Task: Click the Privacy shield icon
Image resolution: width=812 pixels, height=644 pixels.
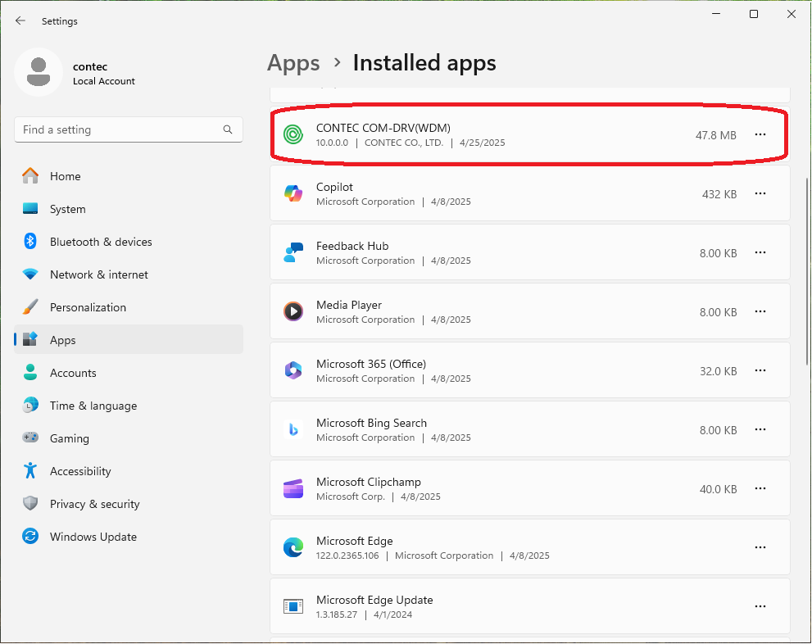Action: tap(30, 503)
